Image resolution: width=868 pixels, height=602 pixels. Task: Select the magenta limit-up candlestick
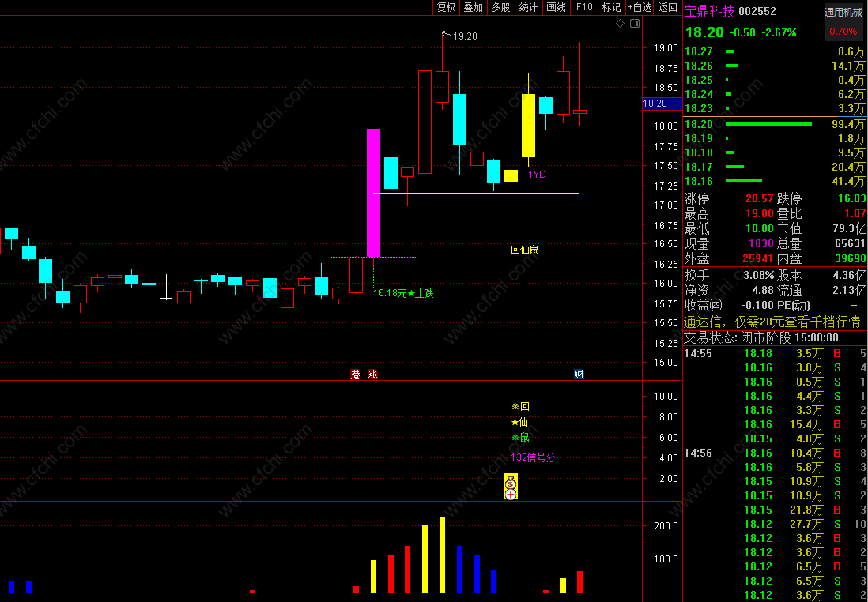[x=374, y=193]
